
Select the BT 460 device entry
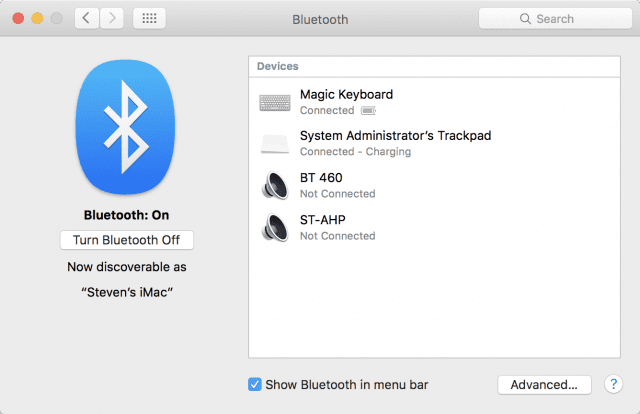(x=322, y=178)
